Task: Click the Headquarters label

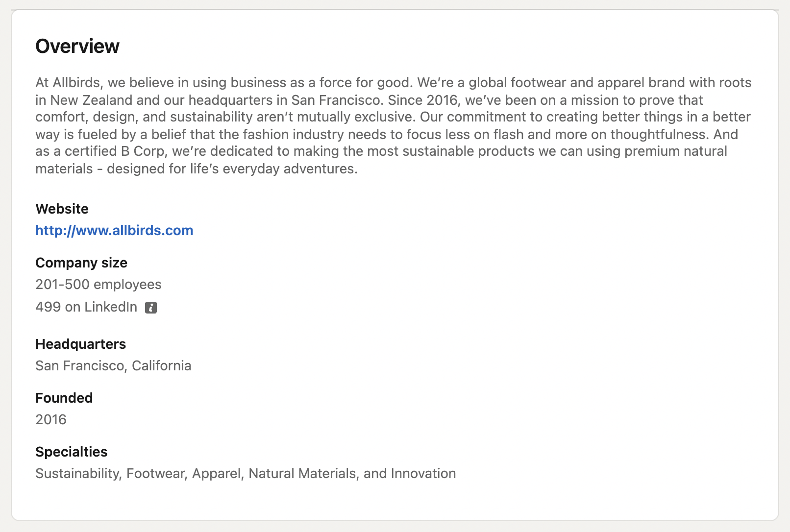Action: (x=81, y=344)
